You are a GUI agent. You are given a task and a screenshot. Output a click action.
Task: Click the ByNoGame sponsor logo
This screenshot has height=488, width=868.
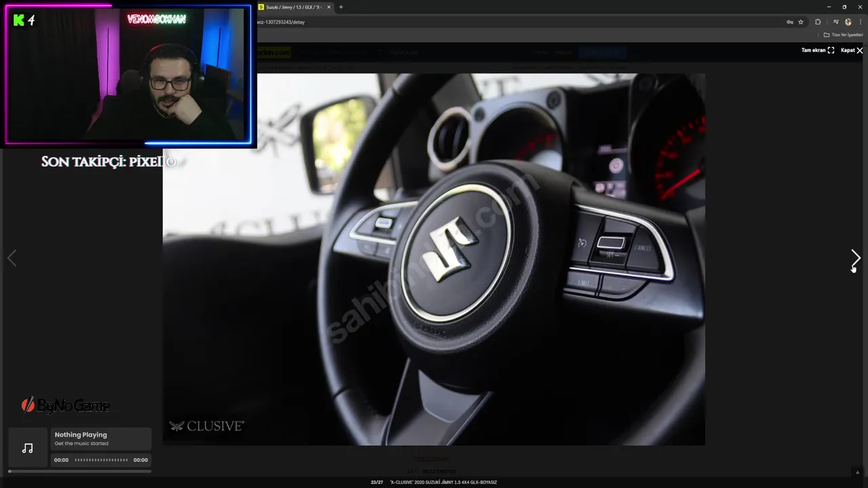pos(66,405)
